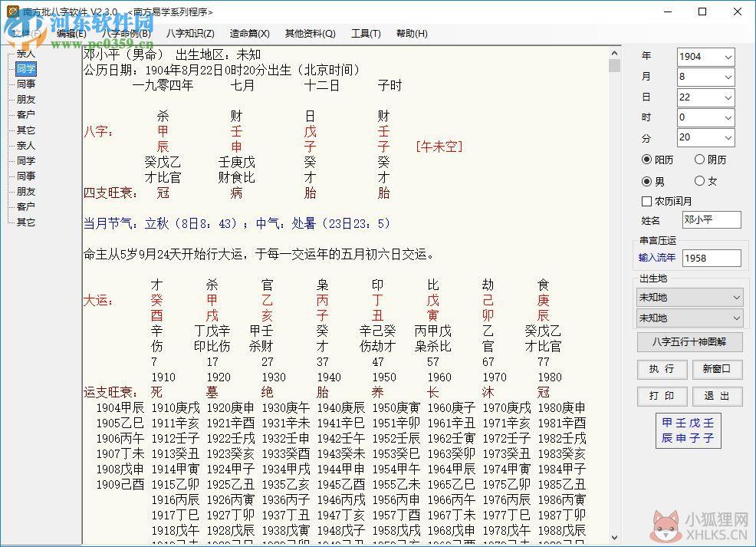Click the 八字五行十神图解 button
The image size is (756, 547).
pyautogui.click(x=689, y=342)
